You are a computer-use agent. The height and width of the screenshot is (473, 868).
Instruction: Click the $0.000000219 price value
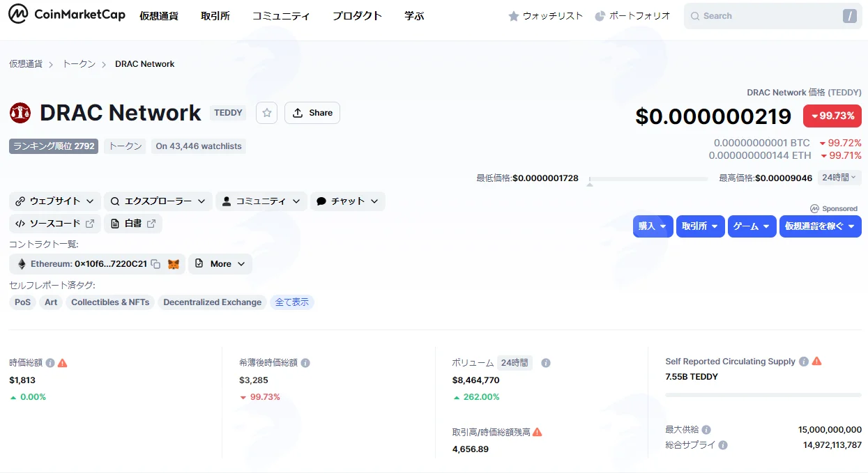(x=713, y=116)
